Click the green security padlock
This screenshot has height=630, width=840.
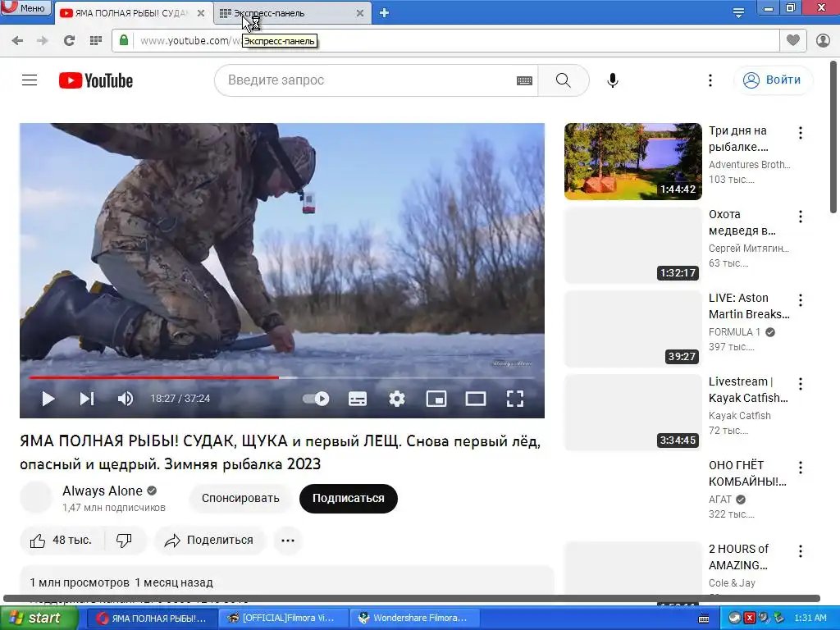124,40
